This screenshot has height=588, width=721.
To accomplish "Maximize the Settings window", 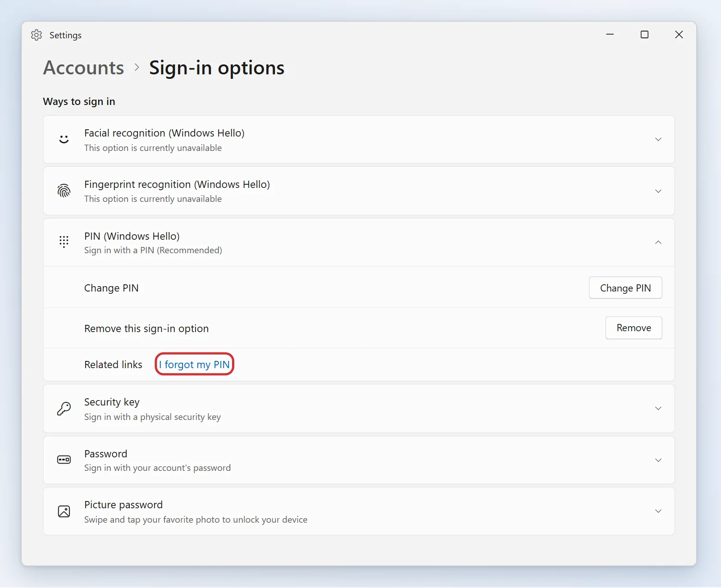I will click(644, 35).
